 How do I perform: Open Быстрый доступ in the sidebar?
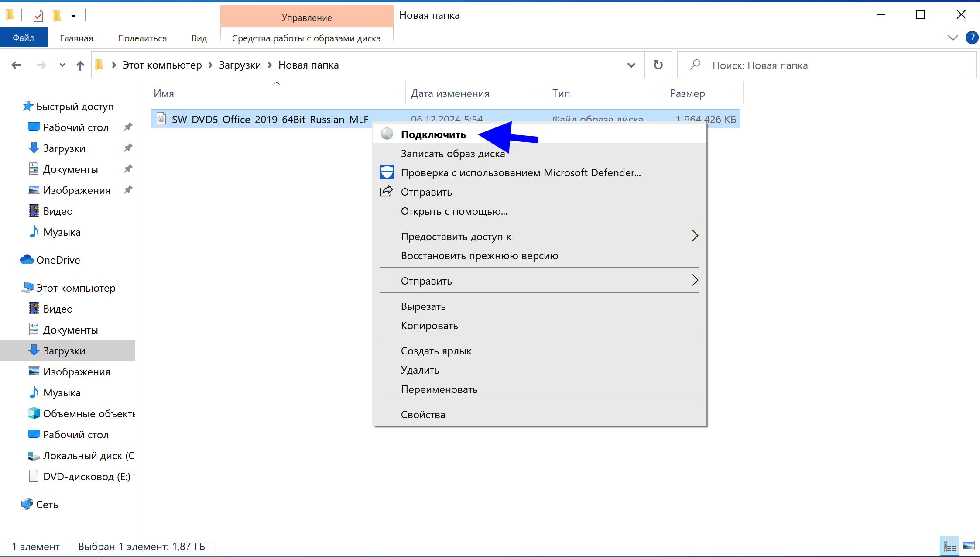pos(75,106)
